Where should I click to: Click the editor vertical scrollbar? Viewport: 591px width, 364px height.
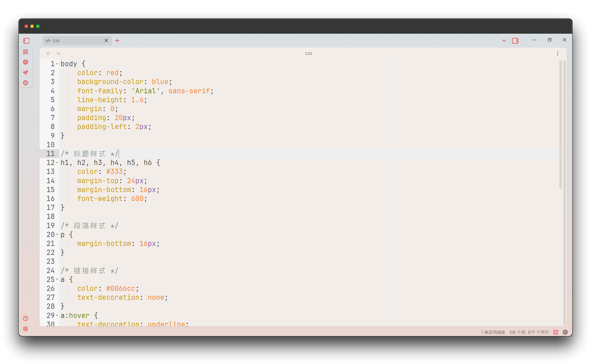click(560, 124)
